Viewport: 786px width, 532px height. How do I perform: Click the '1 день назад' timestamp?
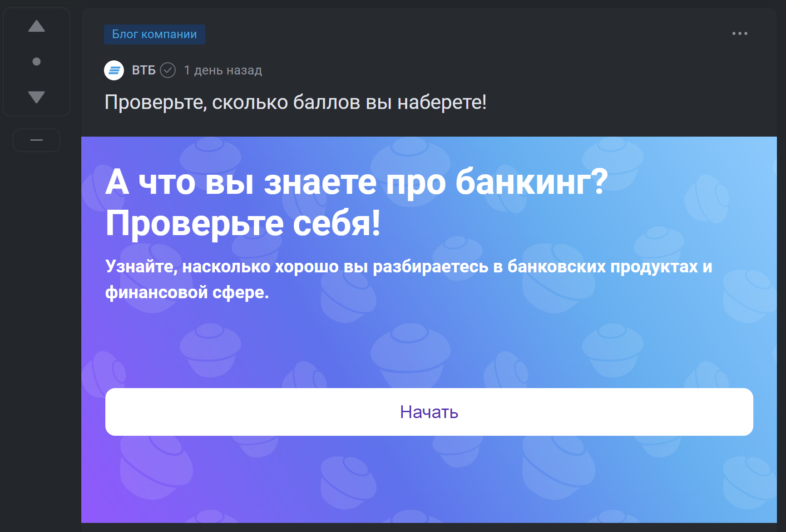222,70
